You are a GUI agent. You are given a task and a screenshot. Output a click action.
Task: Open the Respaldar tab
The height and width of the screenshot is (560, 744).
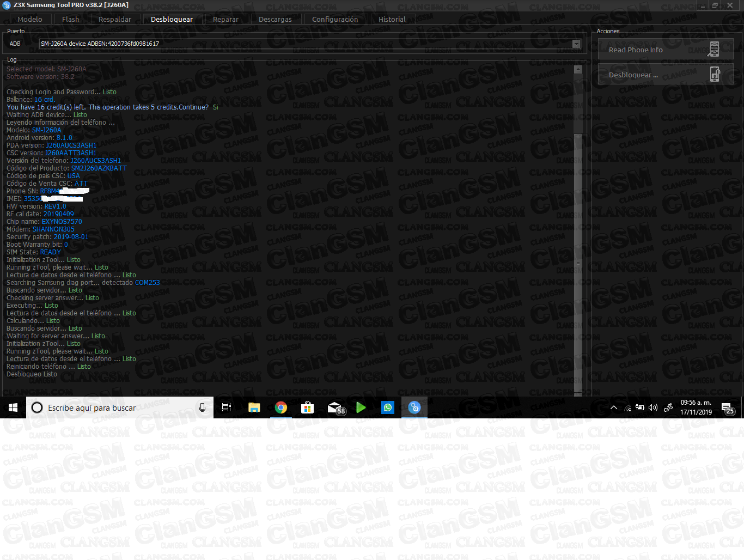(x=114, y=19)
